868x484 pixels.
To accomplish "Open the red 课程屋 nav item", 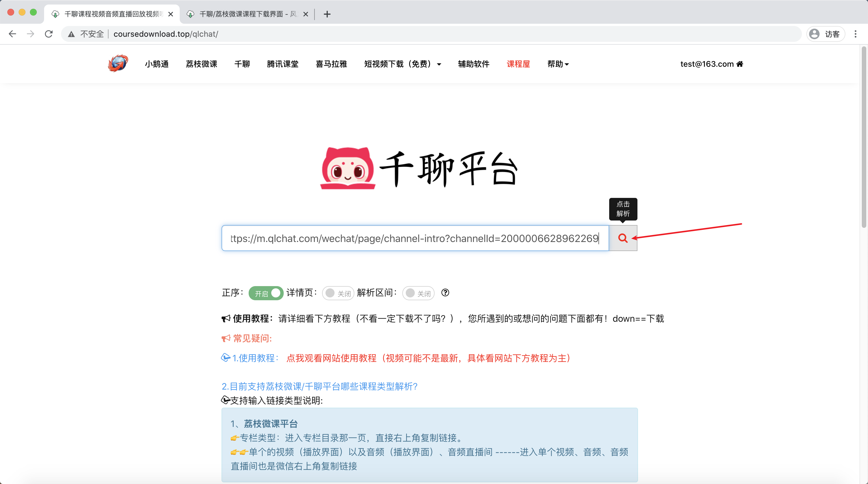I will [x=518, y=64].
